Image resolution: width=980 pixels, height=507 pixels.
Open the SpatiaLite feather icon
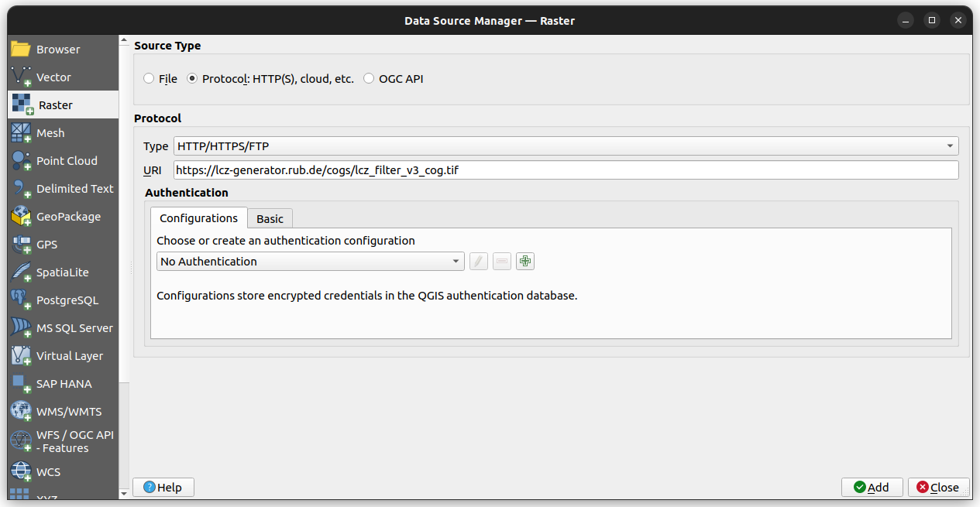[21, 272]
